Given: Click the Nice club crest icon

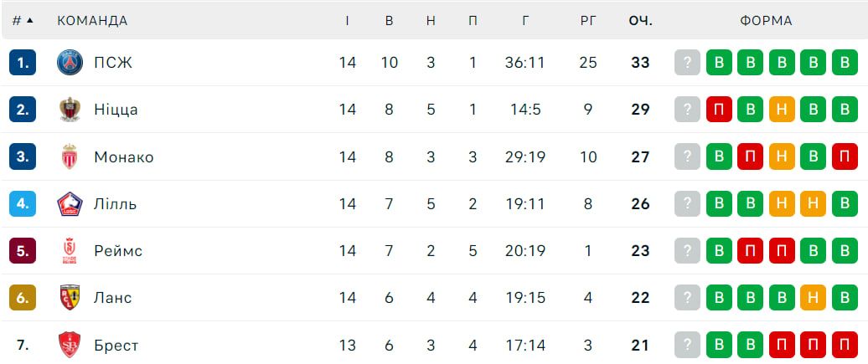Looking at the screenshot, I should tap(70, 110).
